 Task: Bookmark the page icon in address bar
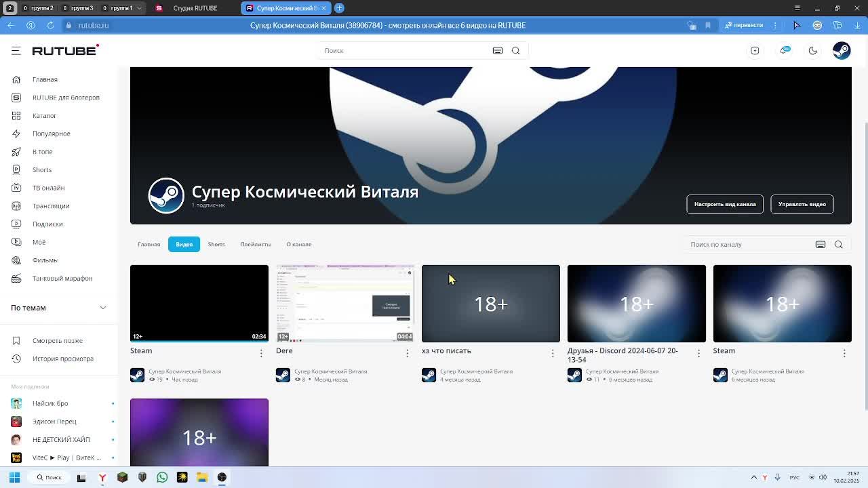[708, 25]
